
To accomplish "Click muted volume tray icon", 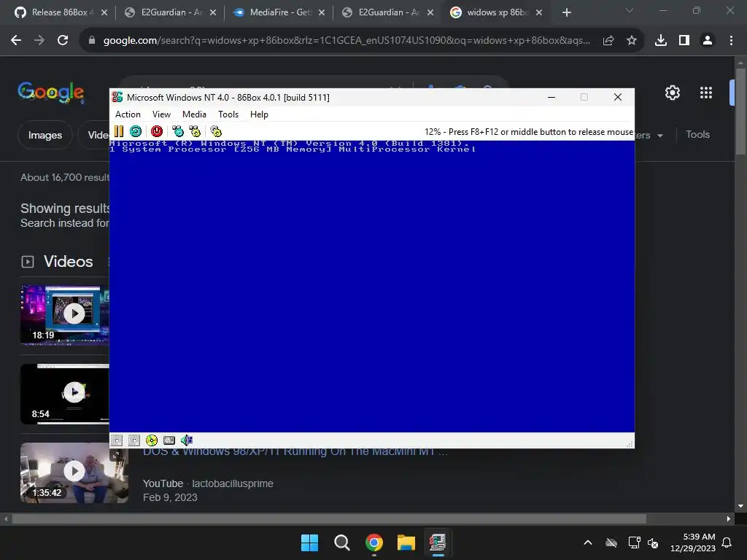I will pyautogui.click(x=653, y=542).
